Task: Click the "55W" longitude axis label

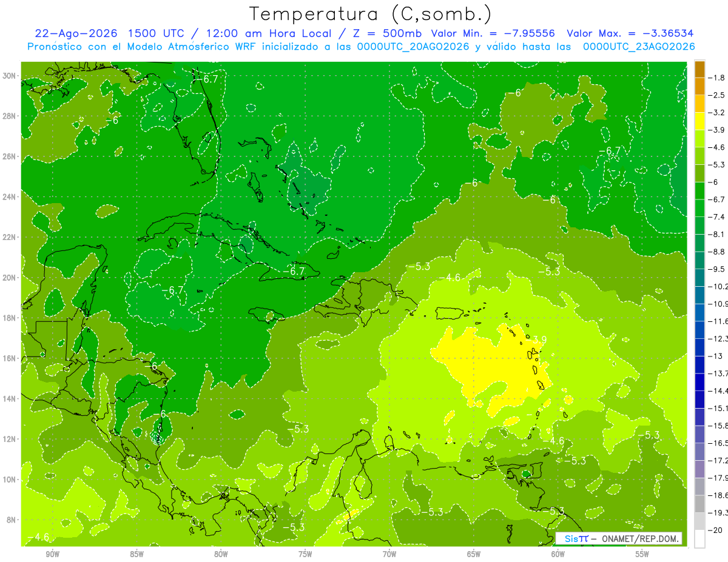Action: tap(642, 554)
